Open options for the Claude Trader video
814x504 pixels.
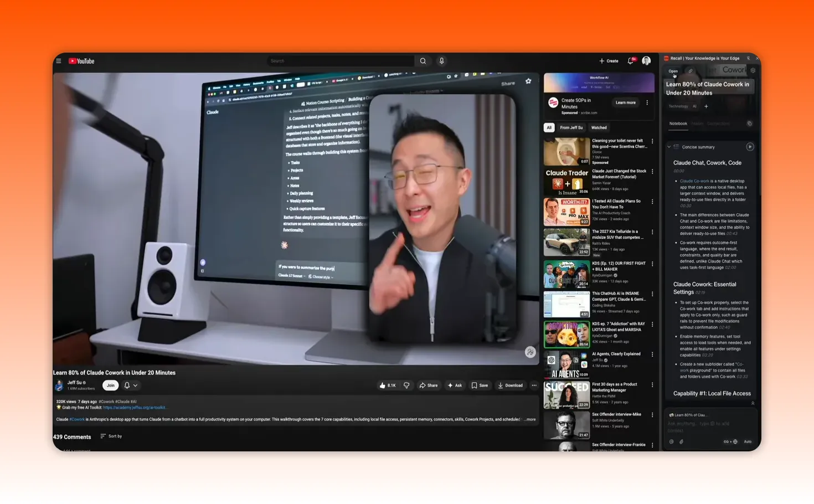coord(652,172)
